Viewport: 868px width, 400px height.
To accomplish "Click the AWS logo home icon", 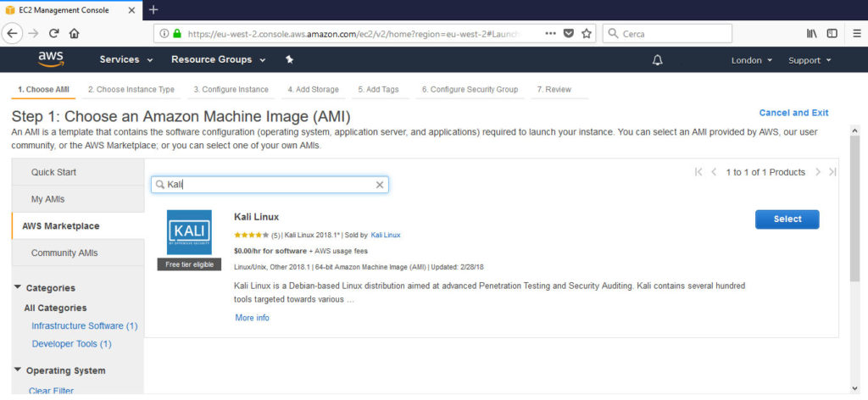I will [51, 59].
